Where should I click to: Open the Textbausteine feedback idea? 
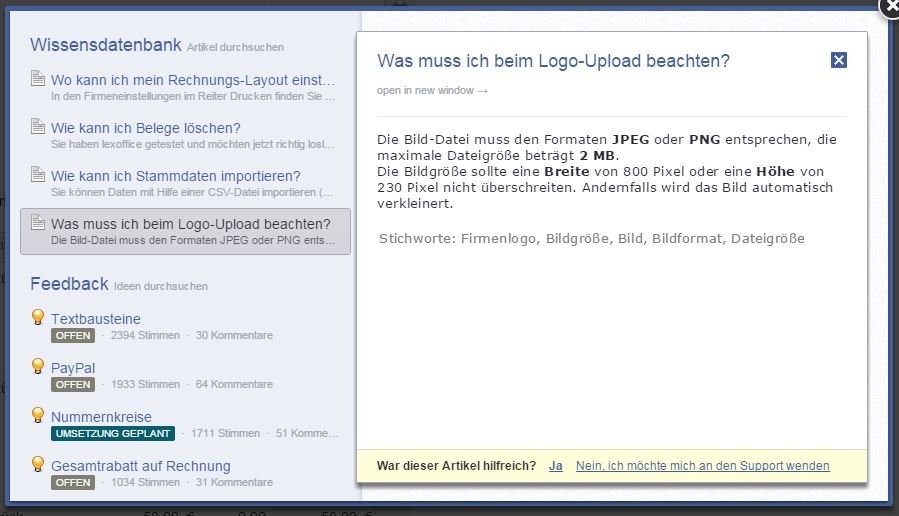click(x=96, y=319)
